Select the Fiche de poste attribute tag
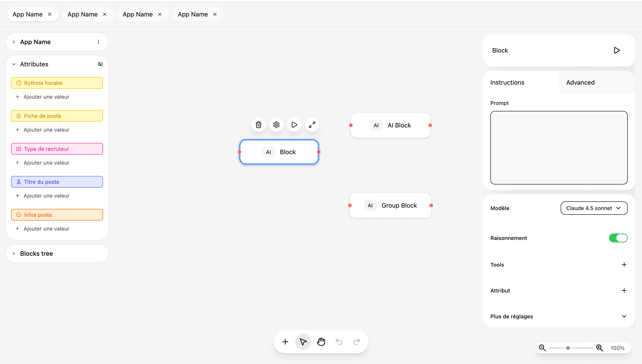The image size is (642, 364). click(57, 116)
